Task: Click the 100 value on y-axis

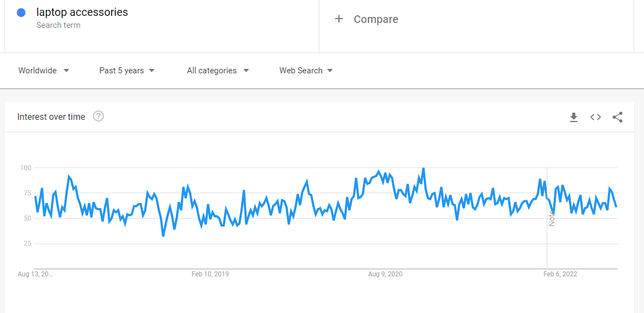Action: point(26,168)
